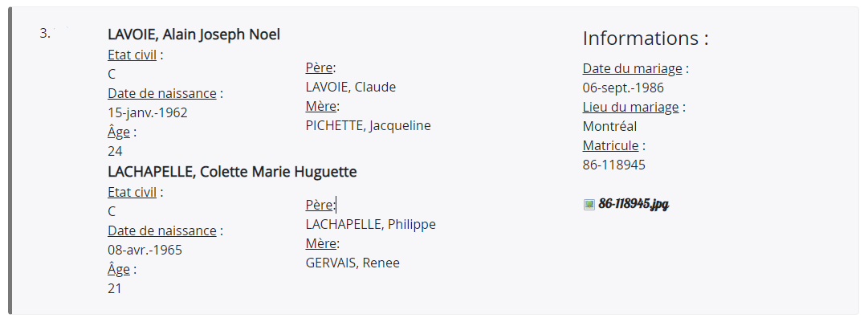Click the record number 3
The image size is (868, 322).
point(44,33)
